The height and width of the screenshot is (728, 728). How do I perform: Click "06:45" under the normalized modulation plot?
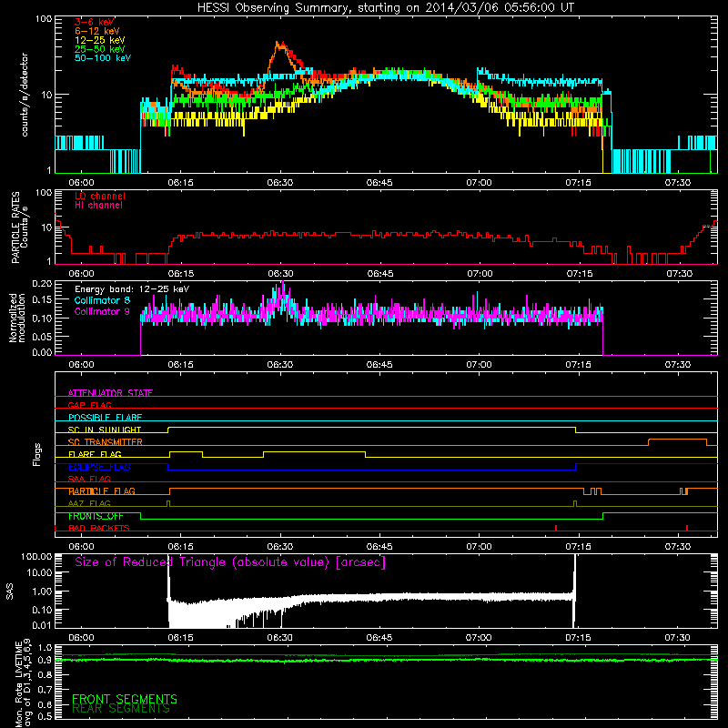[x=379, y=365]
